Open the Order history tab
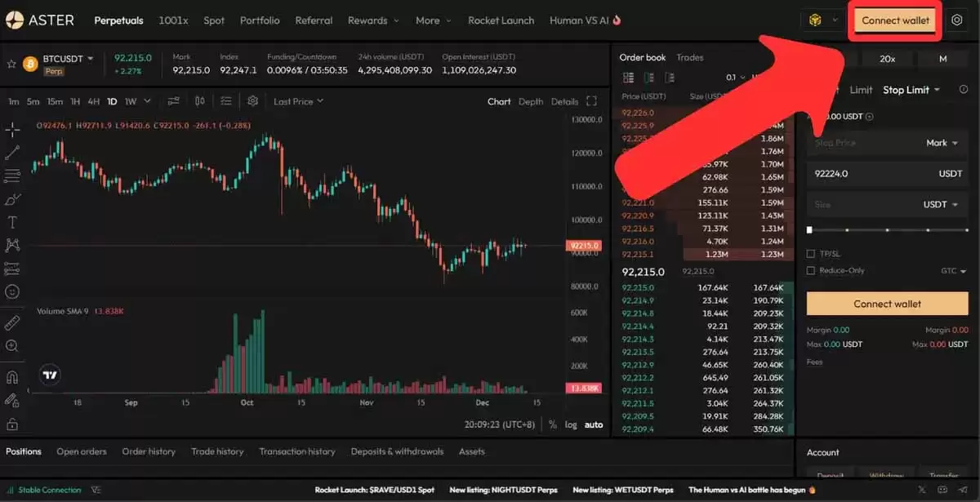This screenshot has width=980, height=502. tap(149, 451)
